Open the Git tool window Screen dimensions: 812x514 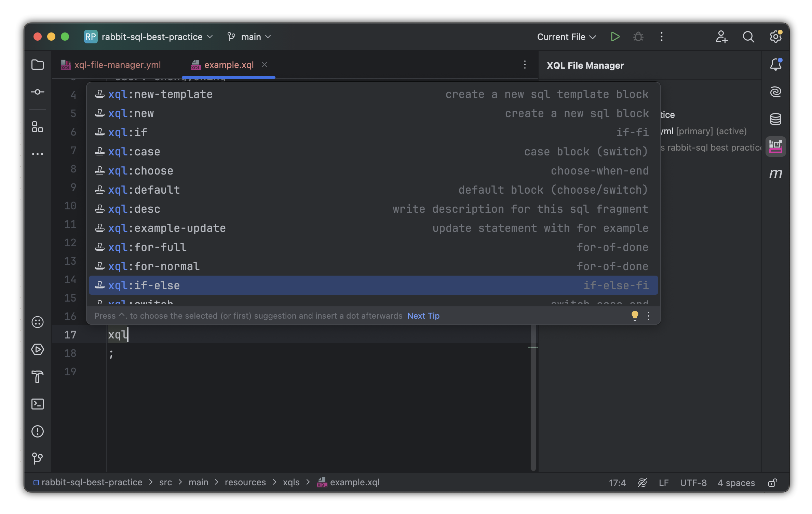pos(38,458)
